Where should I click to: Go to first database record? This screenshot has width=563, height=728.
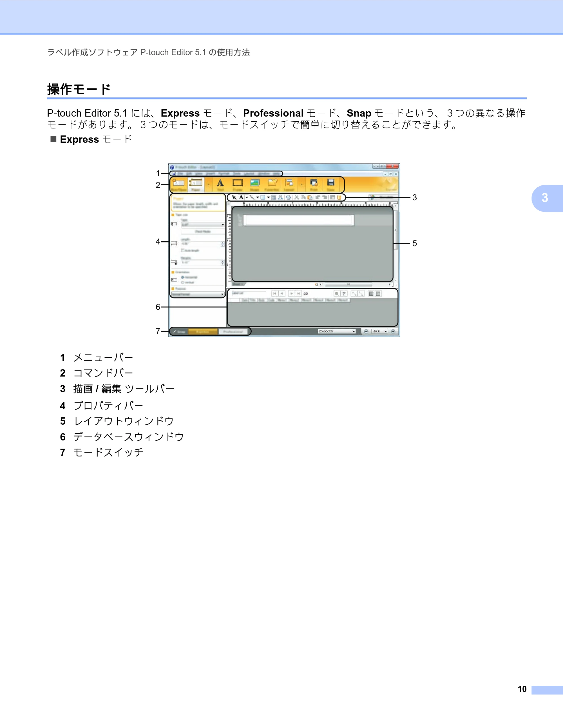pyautogui.click(x=274, y=293)
